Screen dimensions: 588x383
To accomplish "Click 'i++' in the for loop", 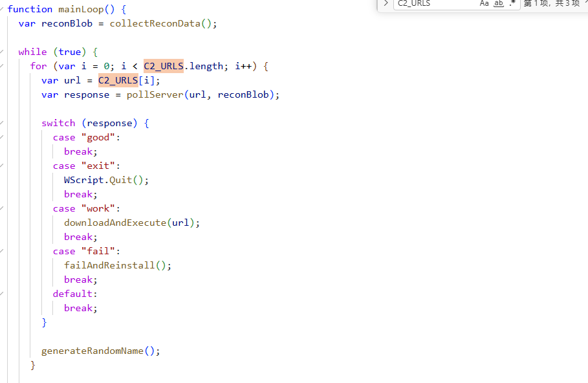I will (x=243, y=67).
